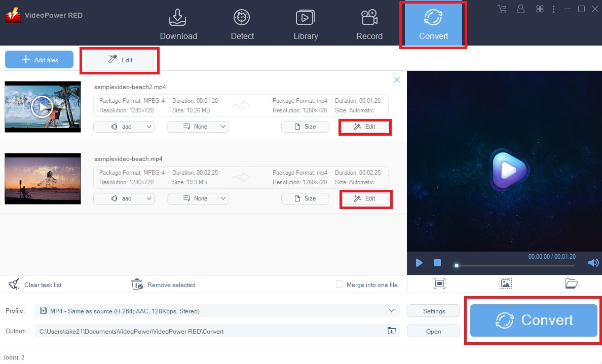Open the four-leaf apps icon in title bar

pos(540,9)
